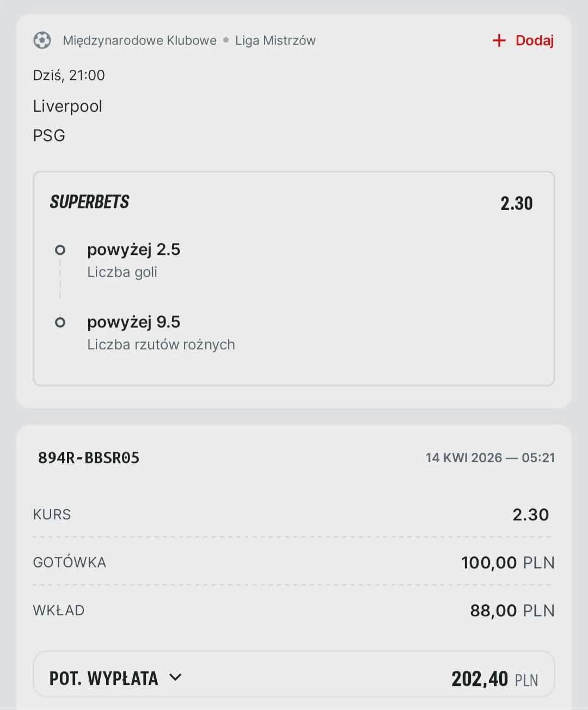The width and height of the screenshot is (588, 710).
Task: Click the match time Dziś, 21:00
Action: pyautogui.click(x=68, y=75)
